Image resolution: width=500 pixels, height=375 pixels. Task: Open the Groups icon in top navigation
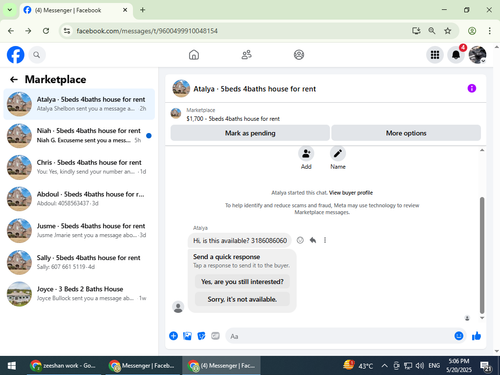299,55
